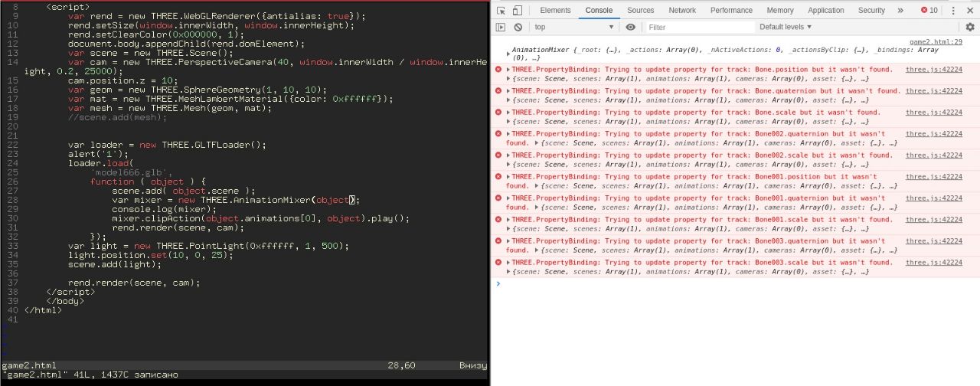The image size is (980, 386).
Task: Create live expression with eye icon
Action: 630,27
